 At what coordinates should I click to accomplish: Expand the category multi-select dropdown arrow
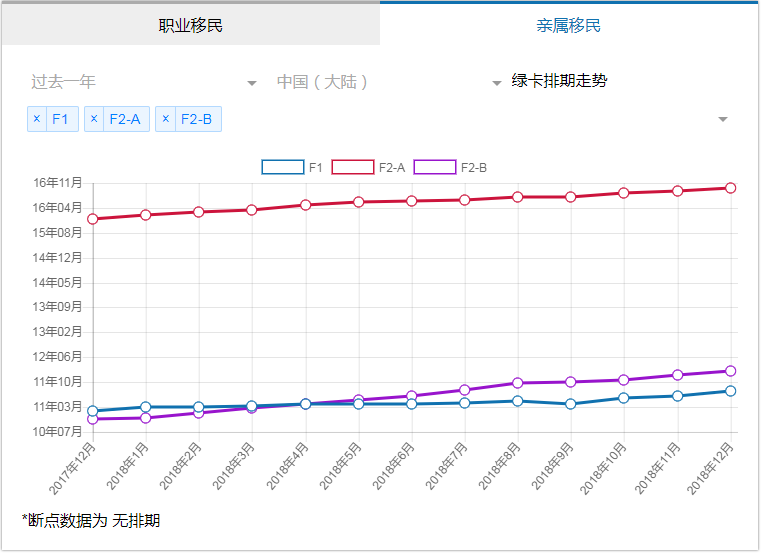click(723, 120)
